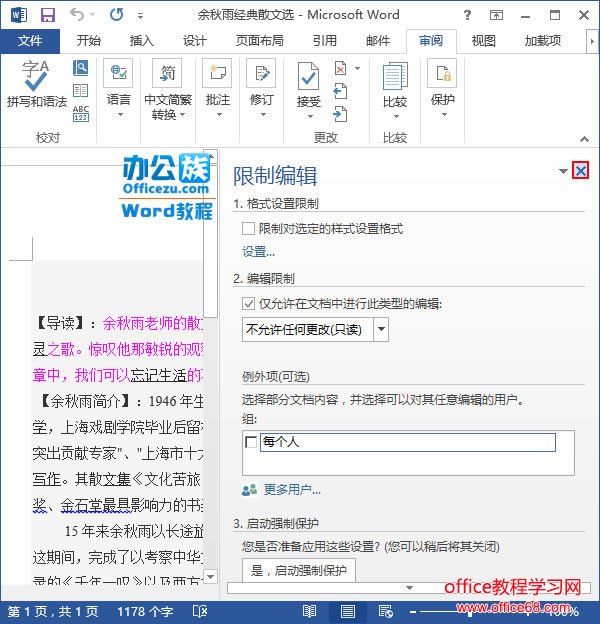Collapse the ribbon with the up chevron
The width and height of the screenshot is (600, 624).
[584, 138]
